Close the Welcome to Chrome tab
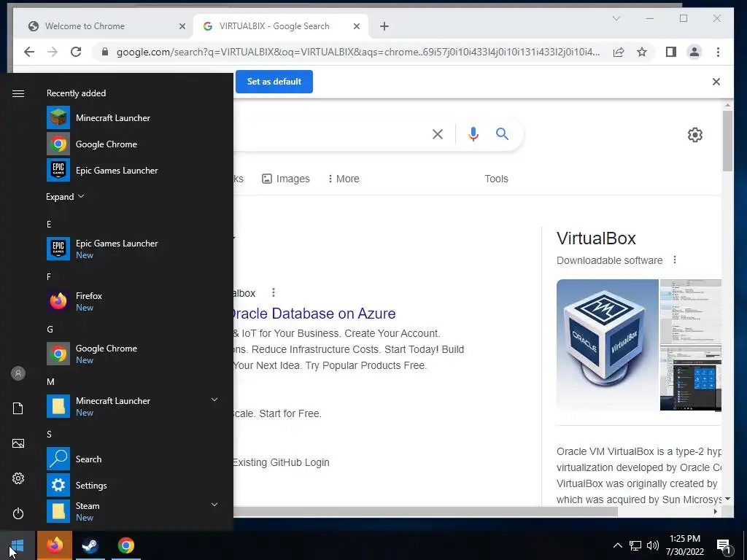 (182, 27)
